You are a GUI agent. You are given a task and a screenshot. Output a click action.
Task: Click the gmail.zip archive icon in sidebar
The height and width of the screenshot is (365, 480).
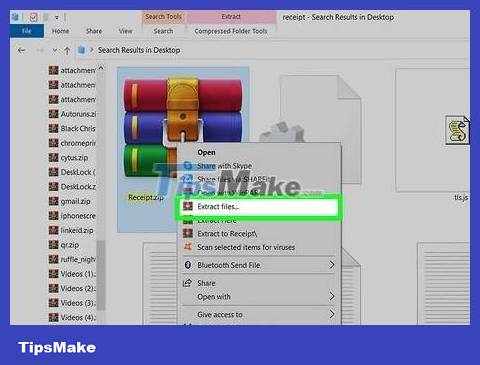tap(53, 201)
